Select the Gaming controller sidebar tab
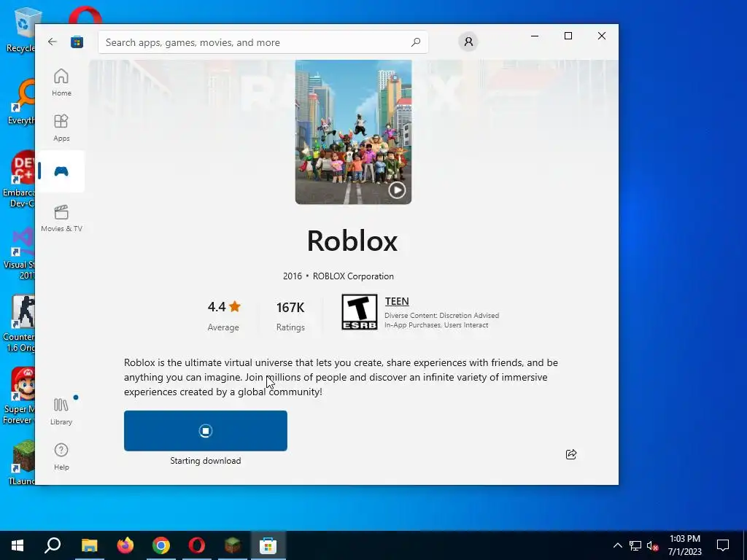 tap(61, 171)
